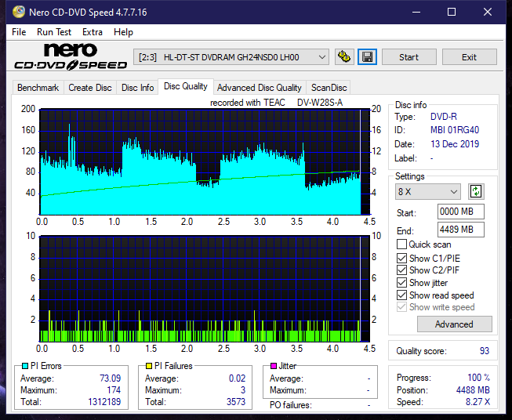Click the Nero CD-DVD Speed logo
This screenshot has width=512, height=420.
[x=71, y=57]
